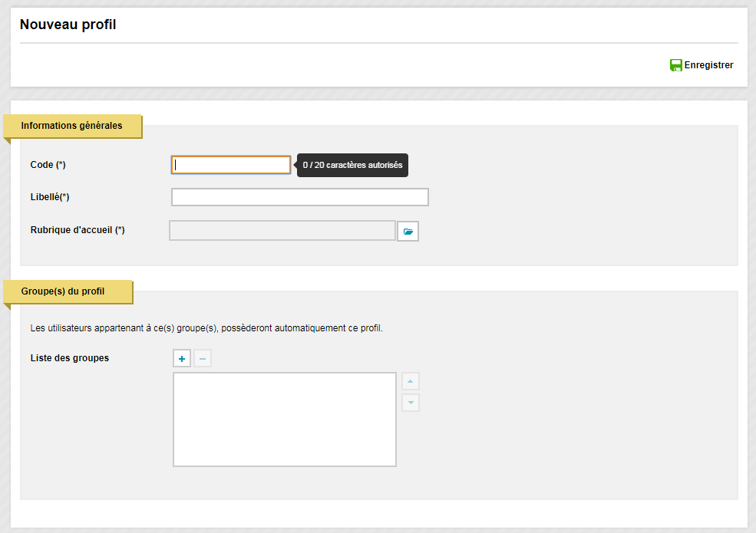The width and height of the screenshot is (756, 533).
Task: Click into the Libellé text field
Action: point(300,197)
